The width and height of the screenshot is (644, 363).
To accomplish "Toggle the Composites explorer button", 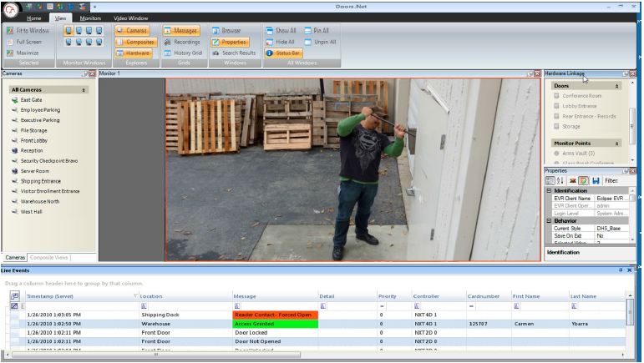I will tap(135, 42).
